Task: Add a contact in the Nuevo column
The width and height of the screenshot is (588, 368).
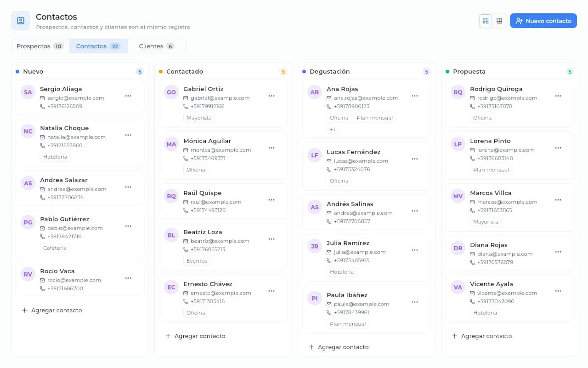Action: (x=51, y=310)
